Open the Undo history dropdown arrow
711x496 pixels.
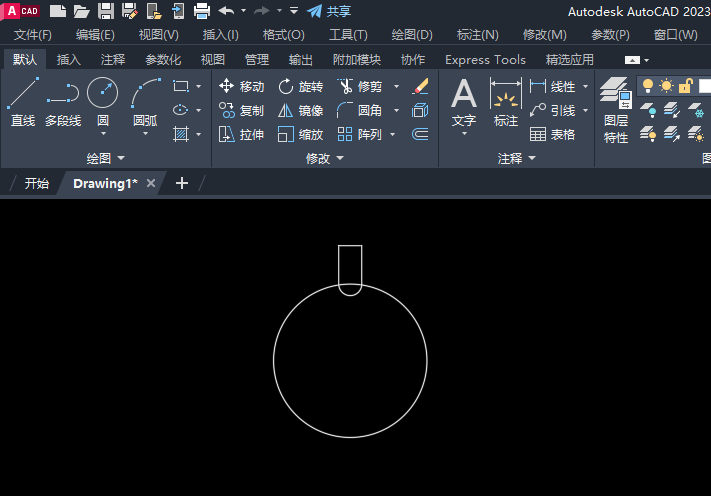pyautogui.click(x=243, y=10)
